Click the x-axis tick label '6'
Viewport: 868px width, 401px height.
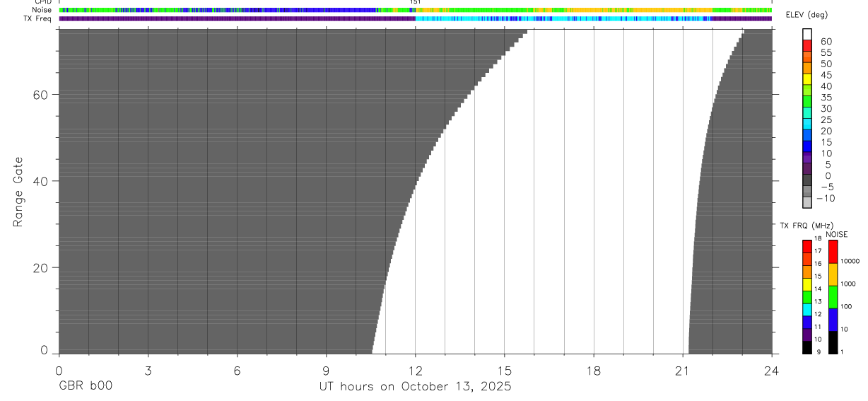[237, 370]
